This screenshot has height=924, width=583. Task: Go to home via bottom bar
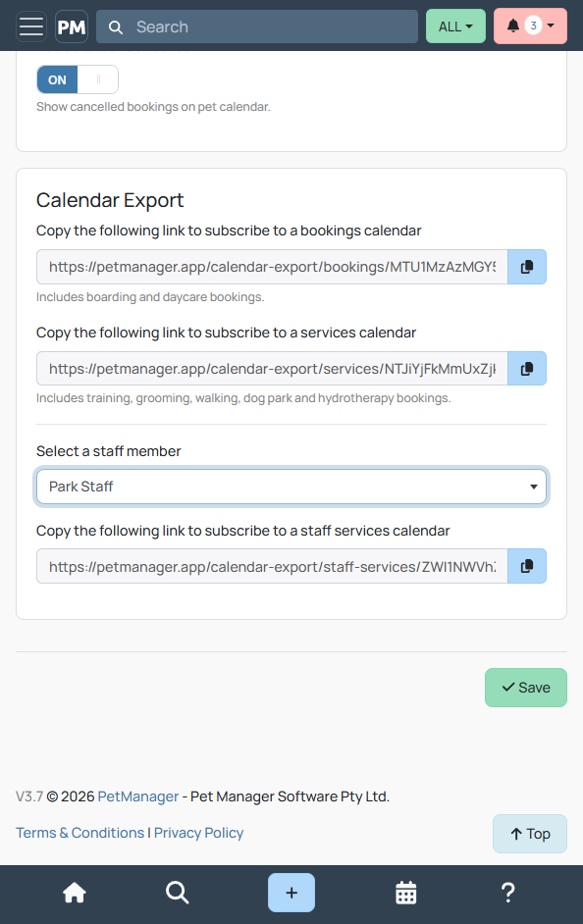pyautogui.click(x=75, y=893)
